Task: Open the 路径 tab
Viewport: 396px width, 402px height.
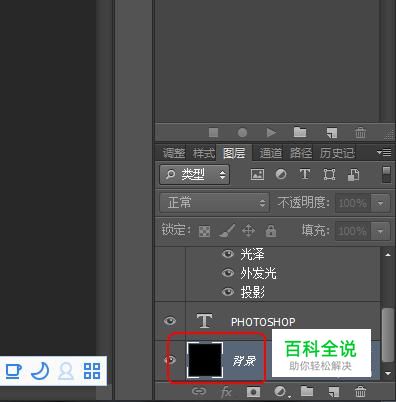Action: point(301,153)
